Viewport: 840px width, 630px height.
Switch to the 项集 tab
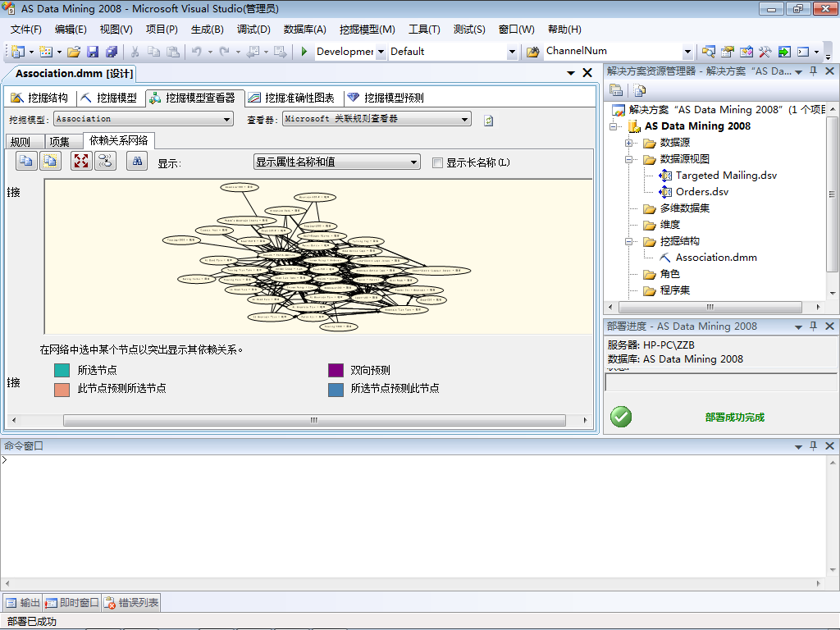point(59,141)
